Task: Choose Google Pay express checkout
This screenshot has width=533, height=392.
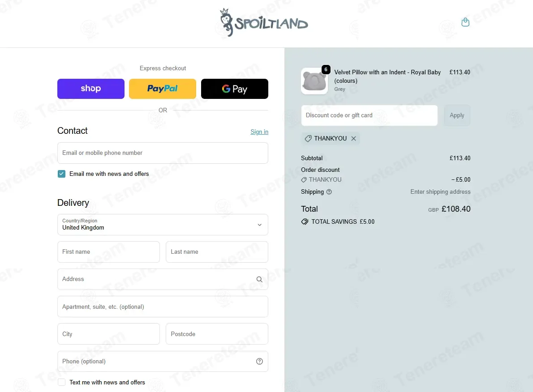Action: point(235,89)
